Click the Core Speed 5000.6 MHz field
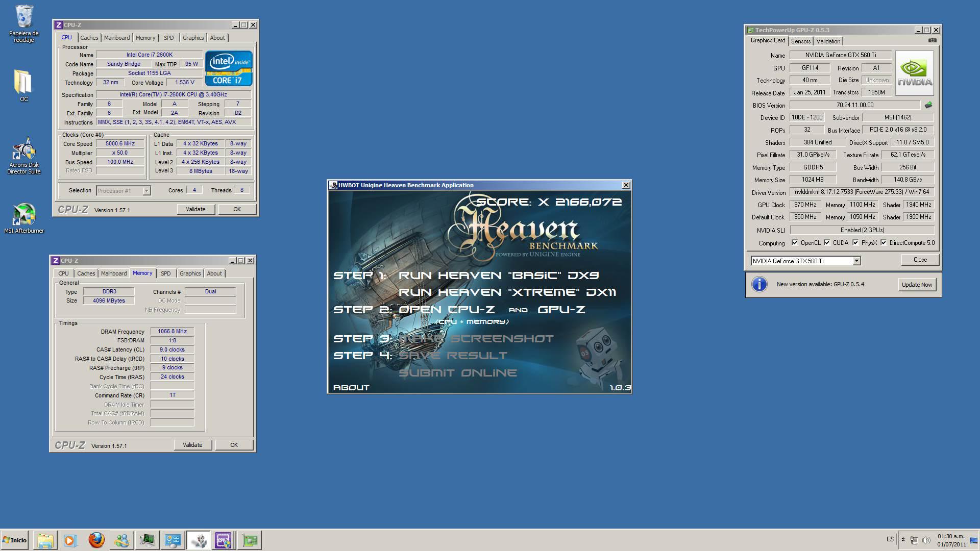This screenshot has width=980, height=551. point(120,144)
